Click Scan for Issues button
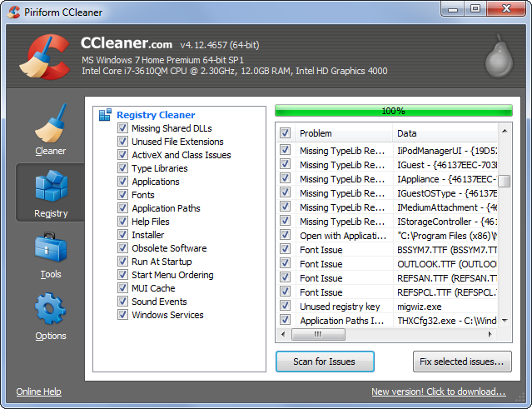The height and width of the screenshot is (409, 532). tap(325, 362)
